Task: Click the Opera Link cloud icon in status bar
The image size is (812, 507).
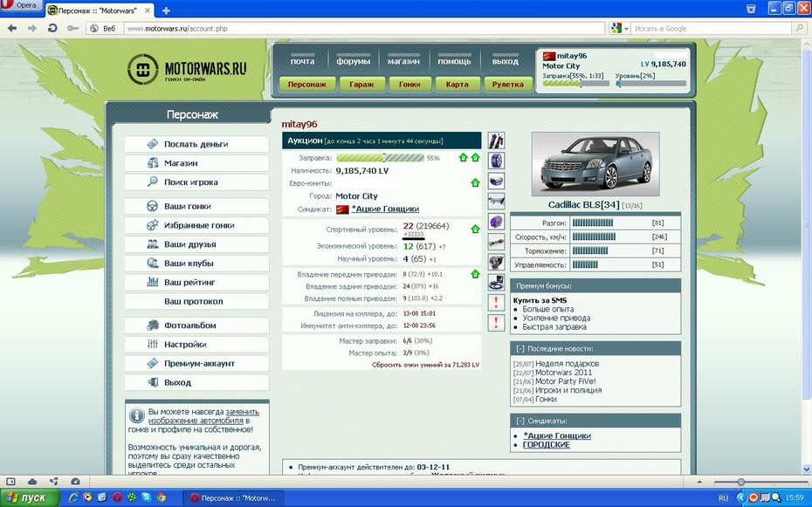Action: [x=32, y=482]
